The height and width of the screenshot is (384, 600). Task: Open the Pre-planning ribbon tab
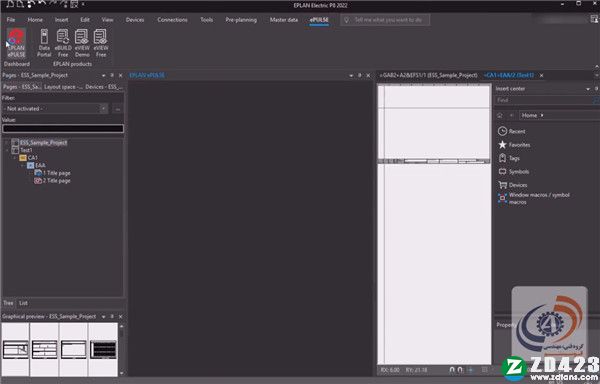241,20
